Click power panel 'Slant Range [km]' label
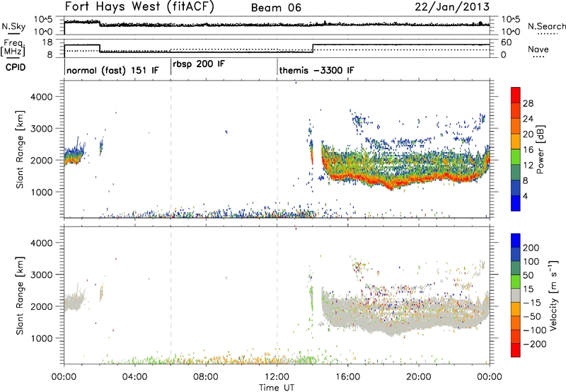566x392 pixels. click(20, 149)
